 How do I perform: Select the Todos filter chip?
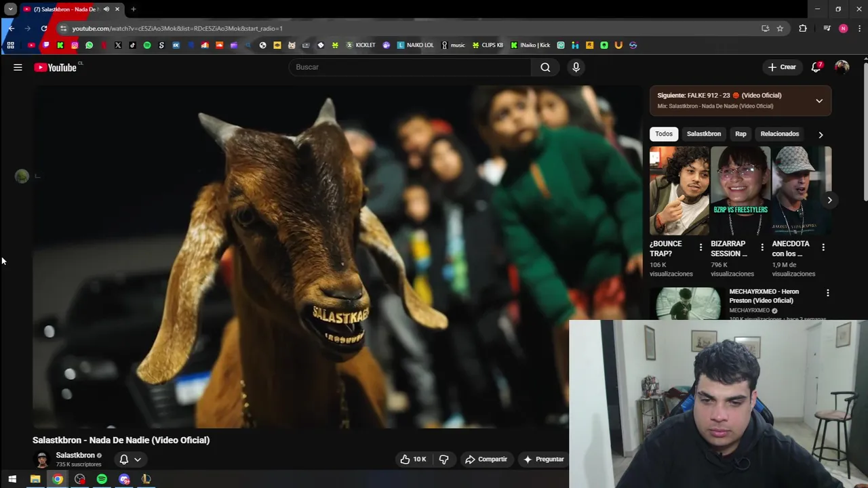click(x=664, y=134)
